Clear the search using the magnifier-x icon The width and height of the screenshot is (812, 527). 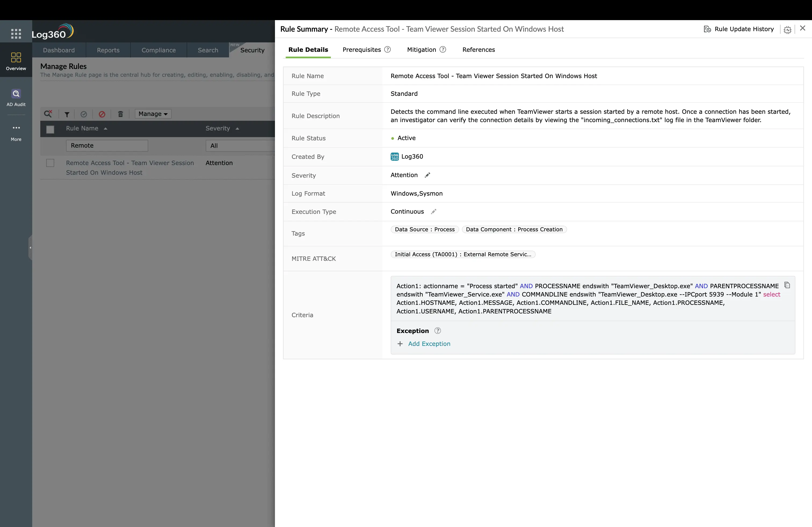48,114
